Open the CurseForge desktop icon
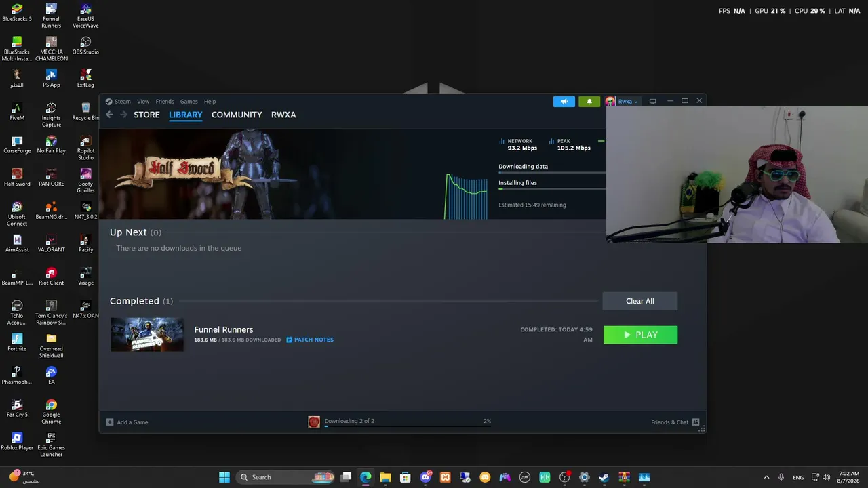The height and width of the screenshot is (488, 868). click(x=17, y=145)
